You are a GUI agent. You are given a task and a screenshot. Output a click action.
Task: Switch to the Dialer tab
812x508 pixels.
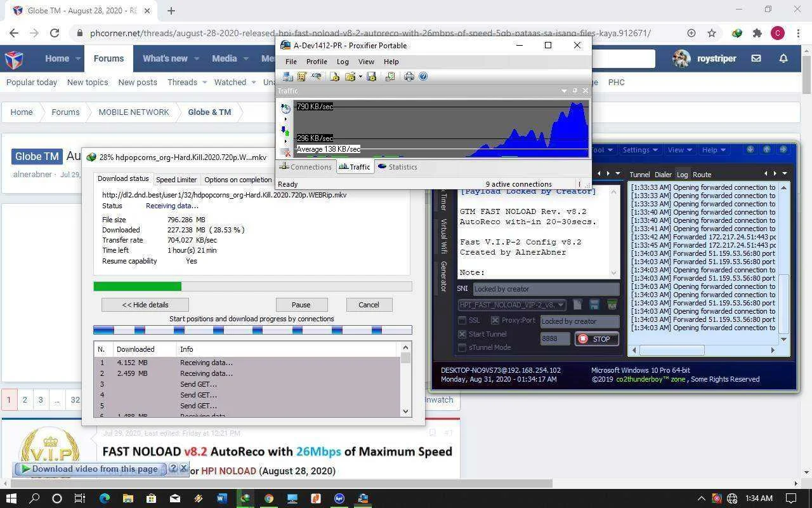point(663,175)
